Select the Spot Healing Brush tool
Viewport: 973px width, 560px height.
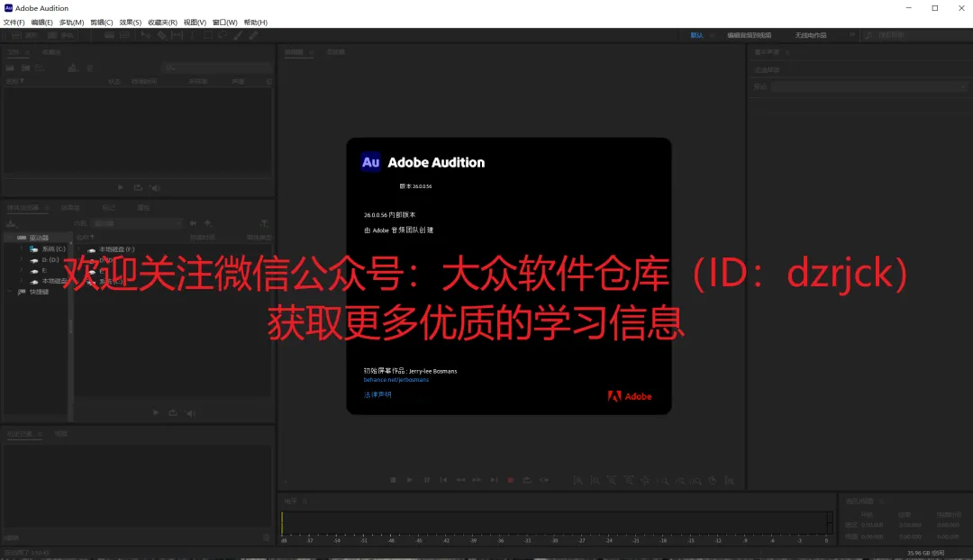coord(254,35)
